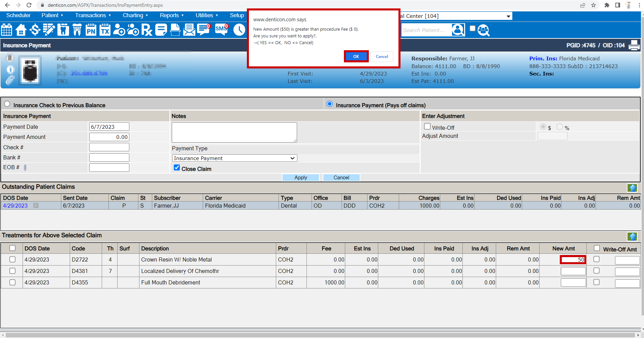This screenshot has width=644, height=338.
Task: Click the PN progress notes icon
Action: tap(91, 30)
